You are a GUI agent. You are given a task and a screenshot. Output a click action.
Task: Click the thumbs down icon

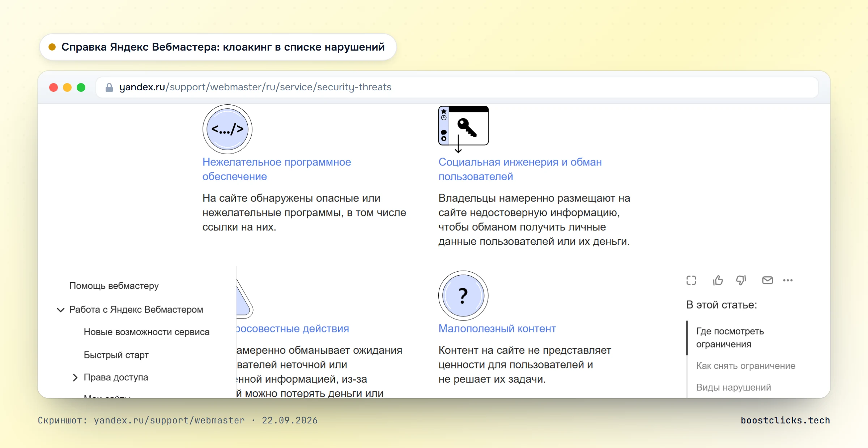tap(741, 280)
